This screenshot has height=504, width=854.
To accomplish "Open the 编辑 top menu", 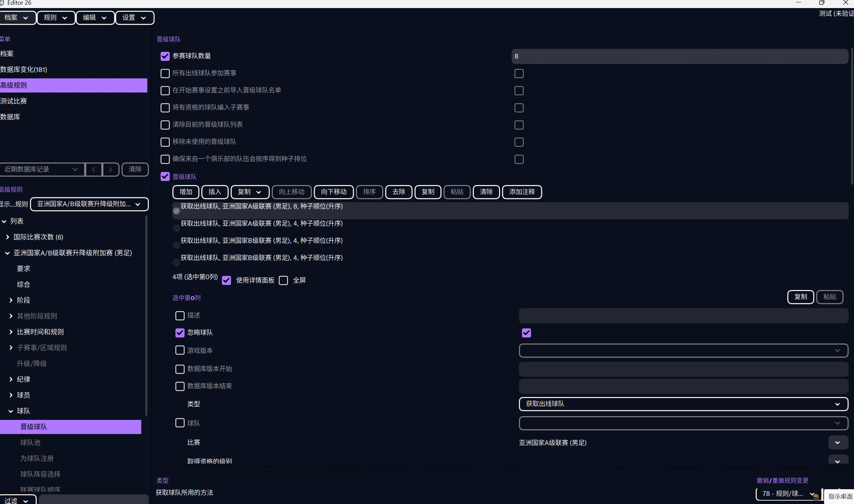I will [x=95, y=17].
